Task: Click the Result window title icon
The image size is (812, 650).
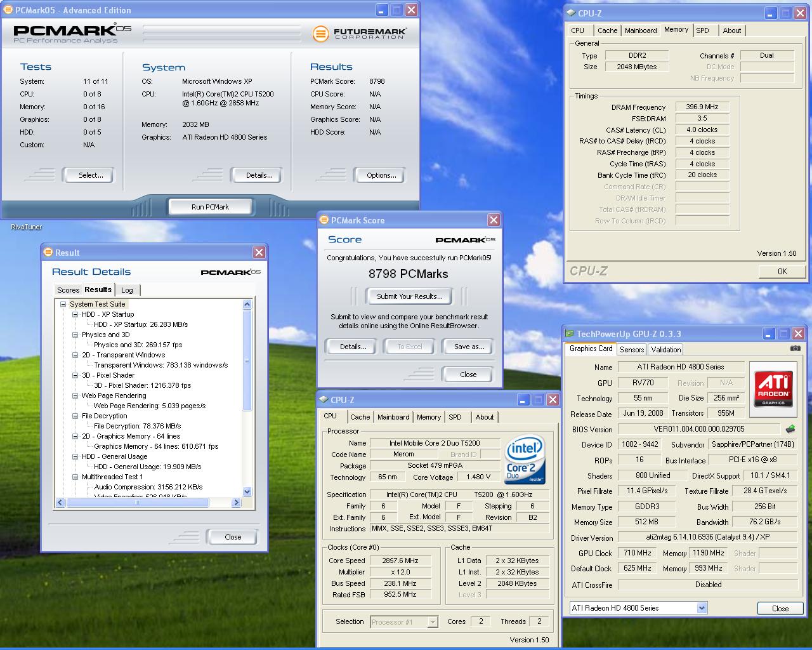Action: (48, 253)
